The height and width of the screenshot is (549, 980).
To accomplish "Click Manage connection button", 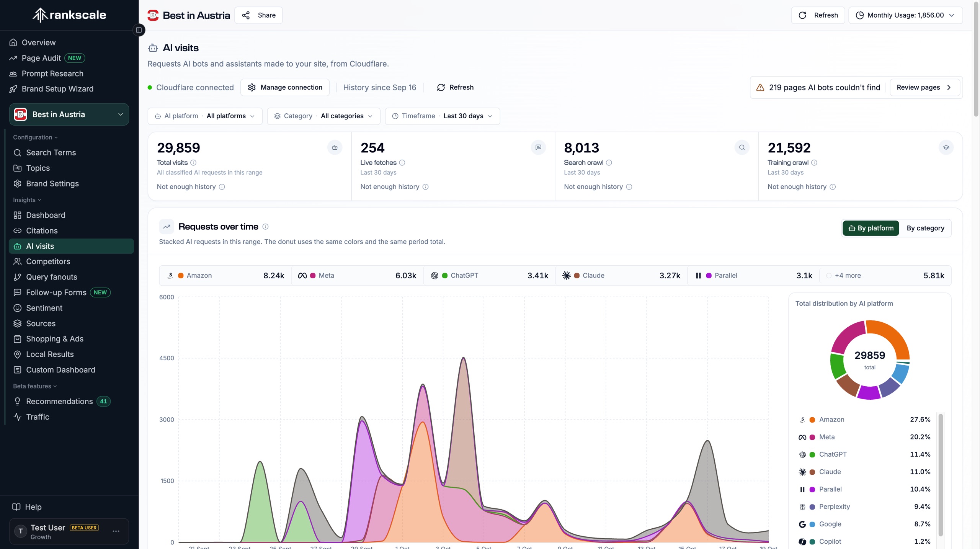I will pos(285,87).
